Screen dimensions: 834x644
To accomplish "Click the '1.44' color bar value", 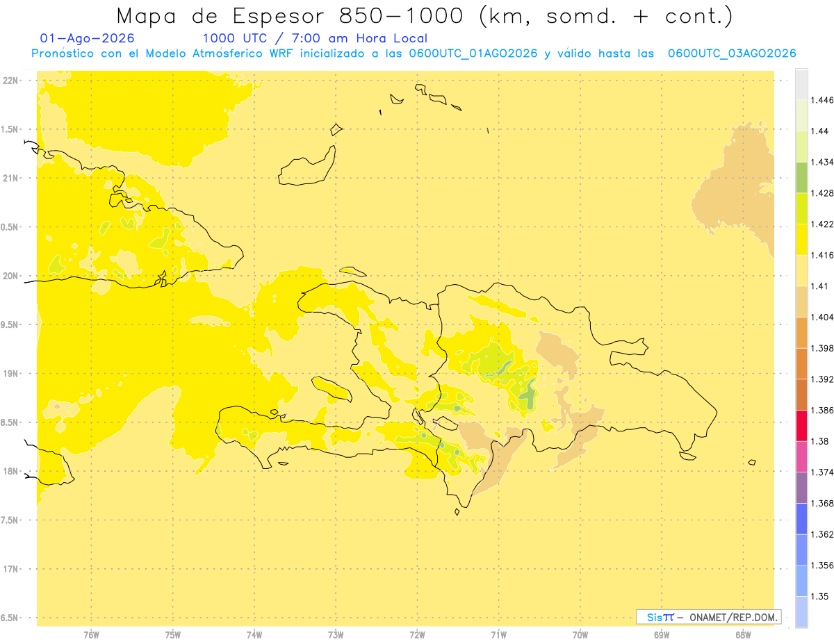I will coord(819,131).
